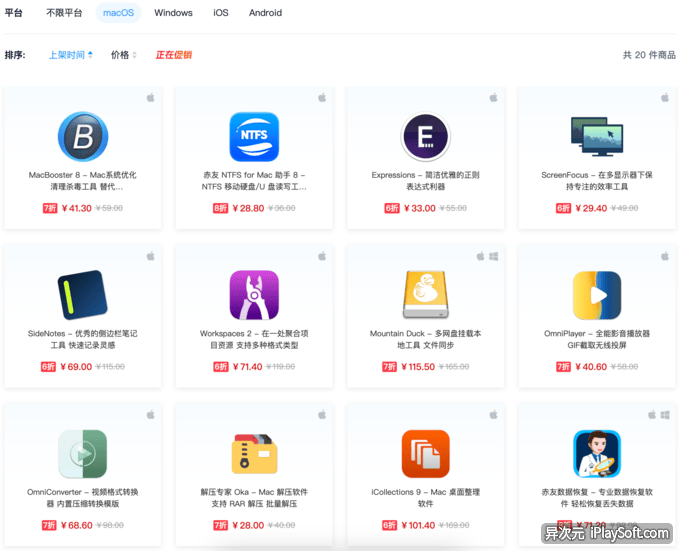Viewport: 680px width, 551px height.
Task: Click Apple platform icon on iCollections 9 card
Action: 494,415
